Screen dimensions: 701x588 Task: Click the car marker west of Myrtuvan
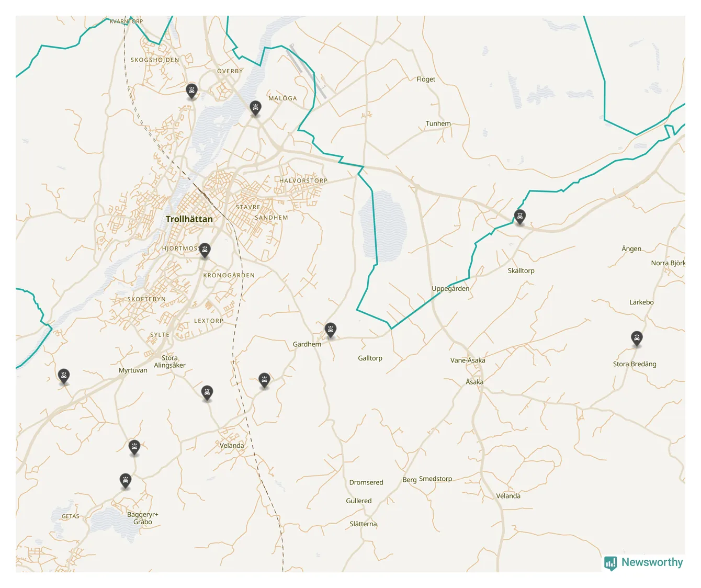[64, 375]
